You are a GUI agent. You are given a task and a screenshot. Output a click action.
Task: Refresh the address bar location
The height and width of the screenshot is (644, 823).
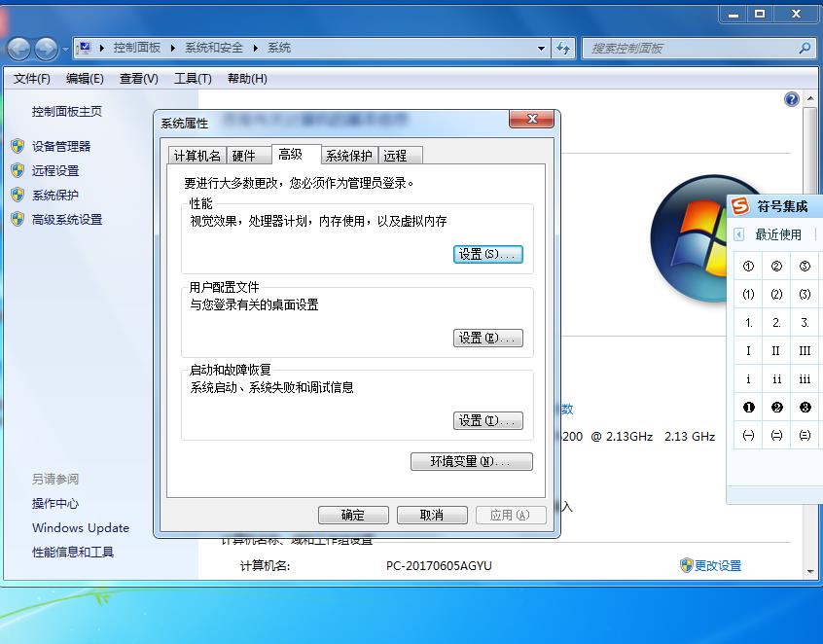click(x=563, y=49)
